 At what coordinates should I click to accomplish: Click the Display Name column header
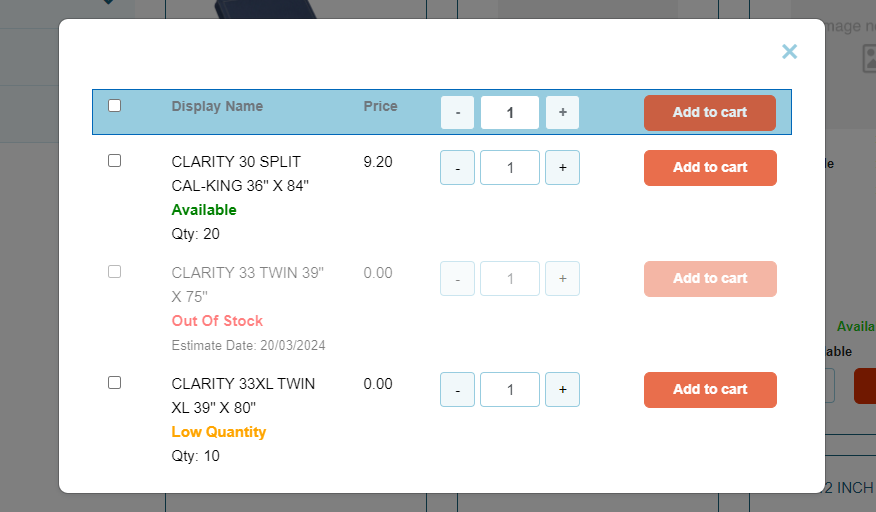coord(217,106)
